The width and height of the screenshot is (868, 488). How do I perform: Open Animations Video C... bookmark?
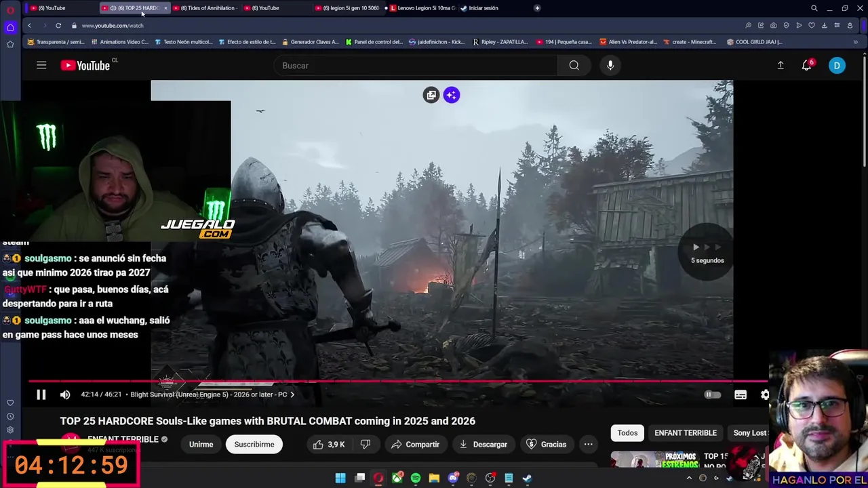119,41
